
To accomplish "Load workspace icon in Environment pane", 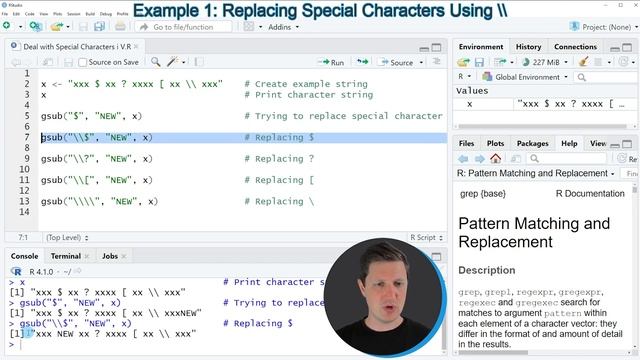I will point(463,62).
